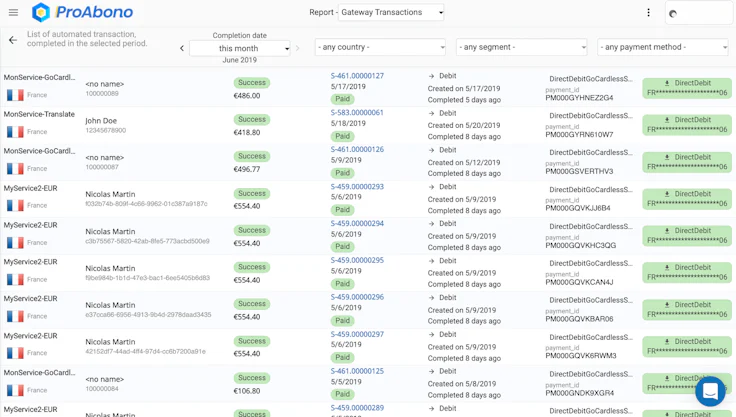Image resolution: width=736 pixels, height=417 pixels.
Task: Click France flag in MonService-Translate row
Action: (15, 132)
